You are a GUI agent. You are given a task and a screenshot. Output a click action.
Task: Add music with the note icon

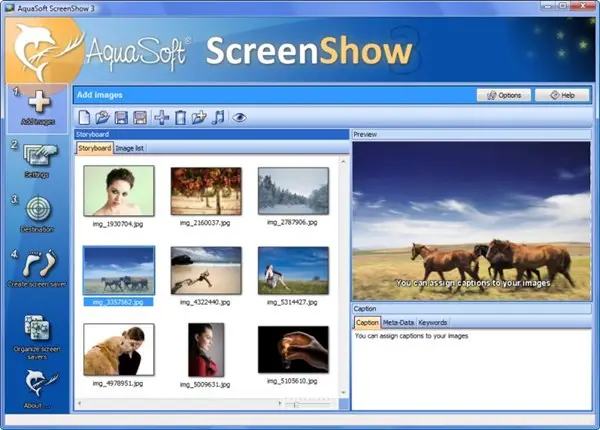218,117
